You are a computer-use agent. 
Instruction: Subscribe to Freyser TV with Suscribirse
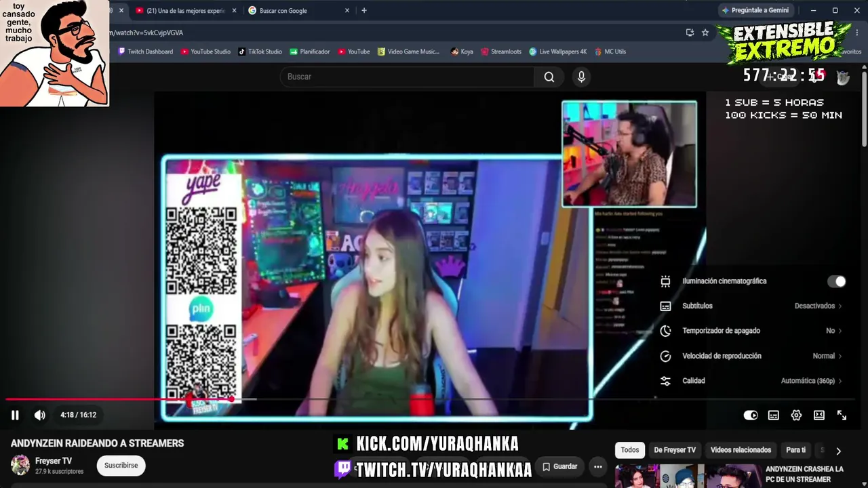pyautogui.click(x=121, y=466)
